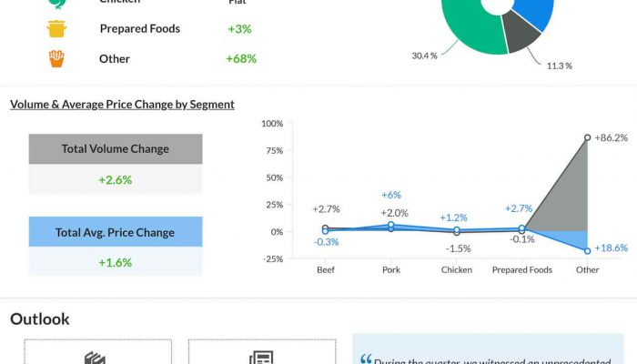Click the yellow Prepared Foods pot icon

[57, 28]
